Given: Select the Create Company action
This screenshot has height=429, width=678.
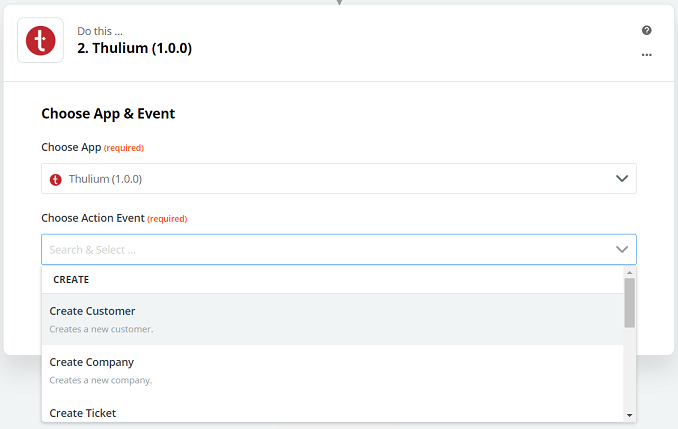Looking at the screenshot, I should point(333,371).
